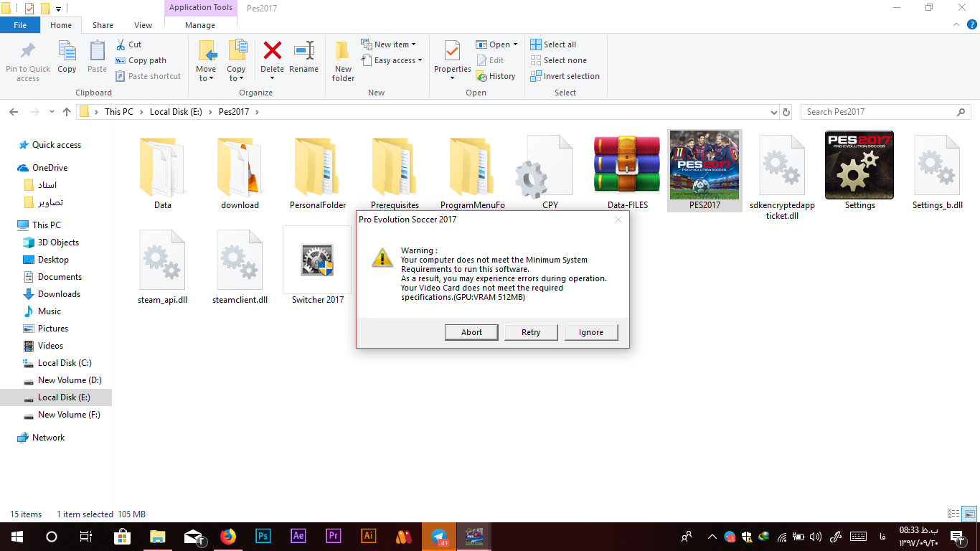Click History in Open group
Viewport: 980px width, 551px height.
[496, 76]
